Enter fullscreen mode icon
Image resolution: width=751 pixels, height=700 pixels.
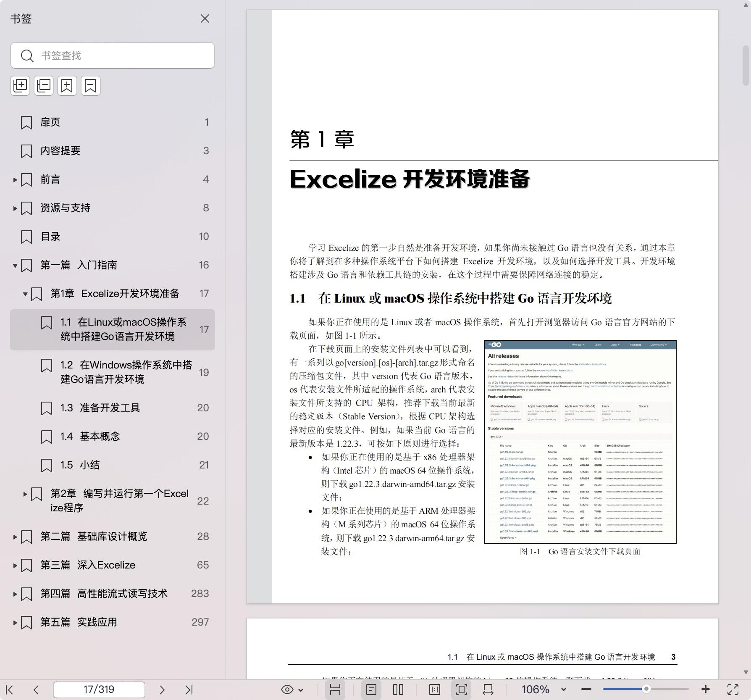(x=733, y=689)
